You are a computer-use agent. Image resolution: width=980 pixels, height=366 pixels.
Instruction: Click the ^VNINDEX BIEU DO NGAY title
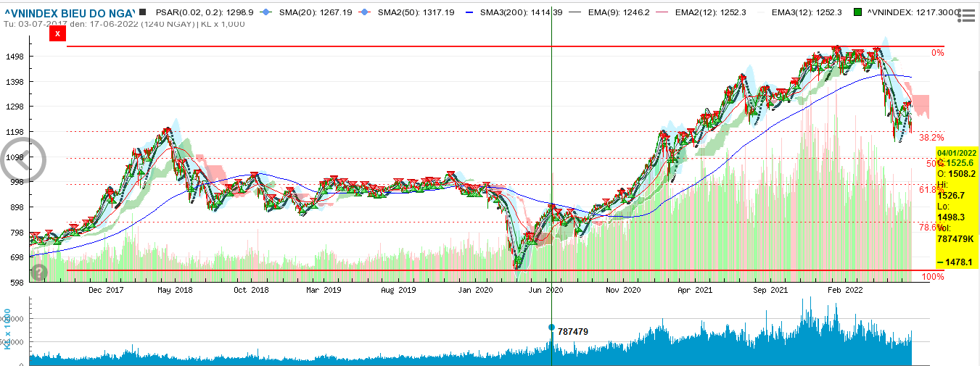pyautogui.click(x=70, y=12)
